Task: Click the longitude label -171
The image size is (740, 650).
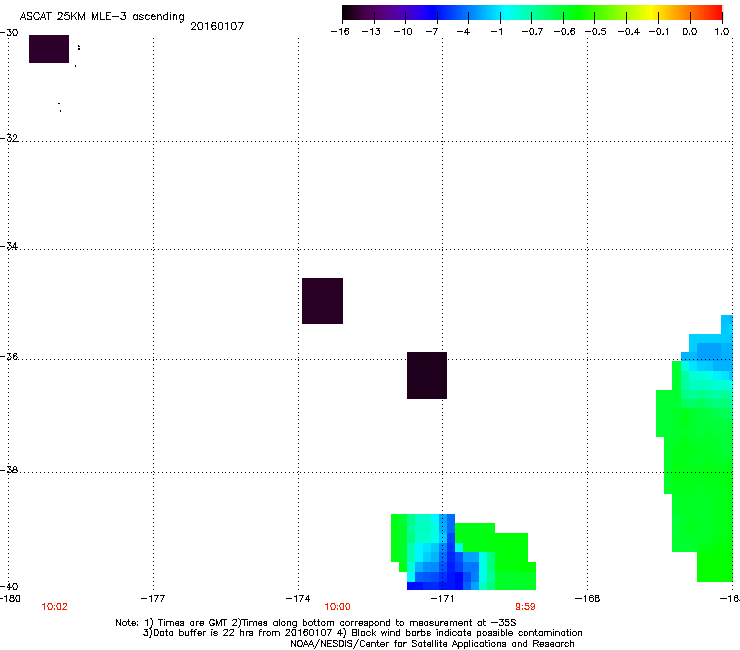Action: [x=442, y=599]
